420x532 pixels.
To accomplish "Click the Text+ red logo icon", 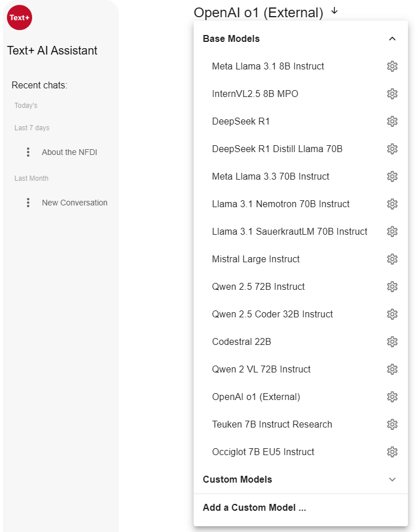I will 19,17.
